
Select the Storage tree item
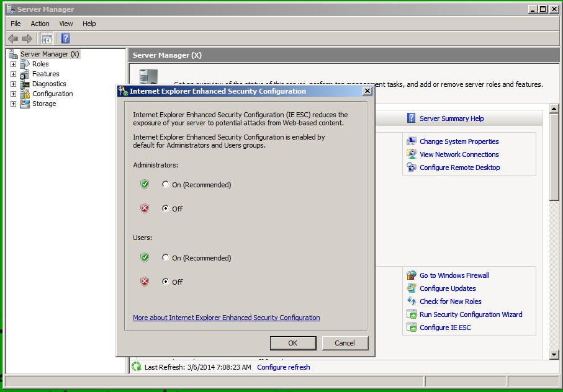[44, 104]
